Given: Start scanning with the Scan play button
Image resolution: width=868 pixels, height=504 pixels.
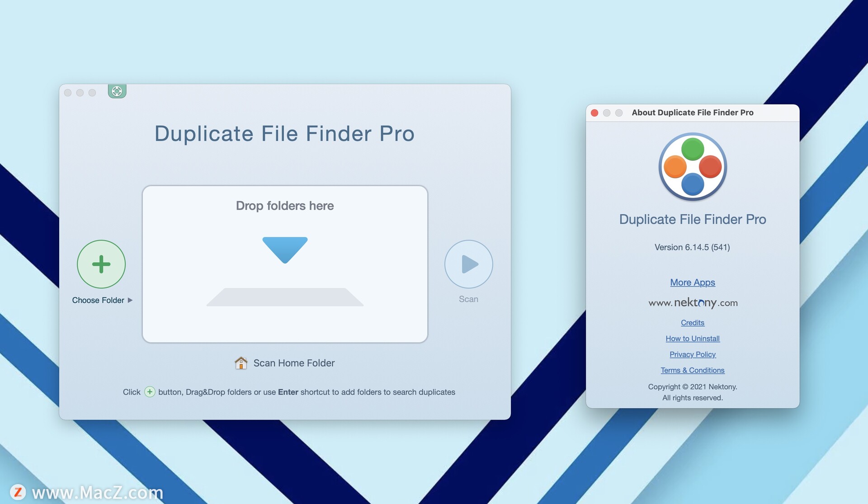Looking at the screenshot, I should pyautogui.click(x=468, y=264).
